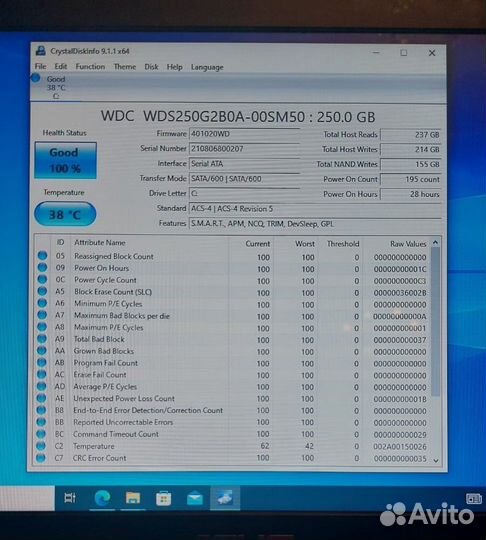Viewport: 486px width, 540px height.
Task: Click the Serial Number field
Action: (244, 148)
